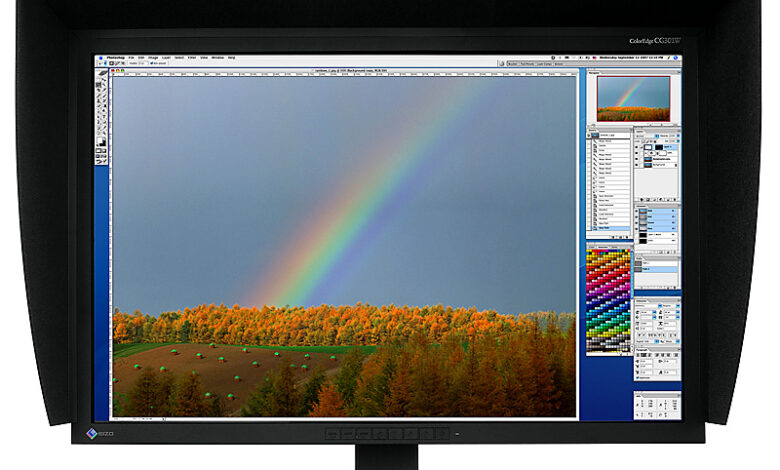
Task: Open the font family dropdown in the Character panel
Action: (660, 306)
